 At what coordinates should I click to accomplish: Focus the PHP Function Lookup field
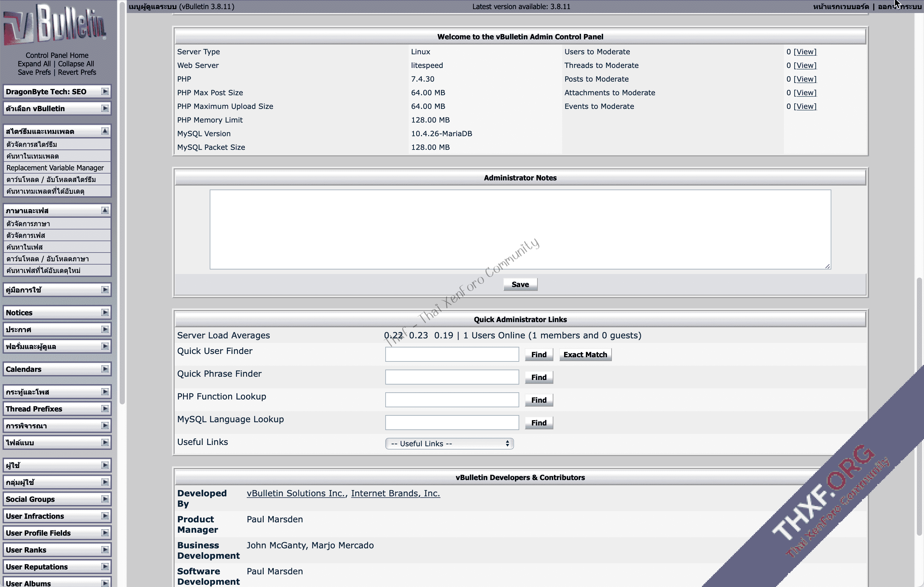pos(452,399)
